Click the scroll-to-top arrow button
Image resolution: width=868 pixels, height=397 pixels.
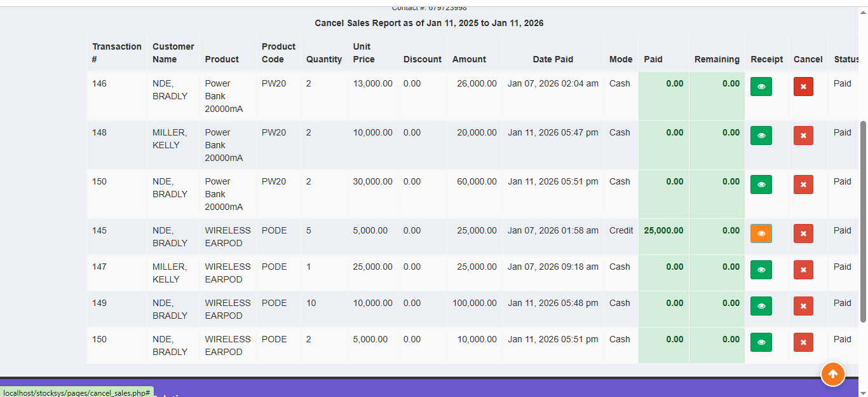(x=833, y=374)
